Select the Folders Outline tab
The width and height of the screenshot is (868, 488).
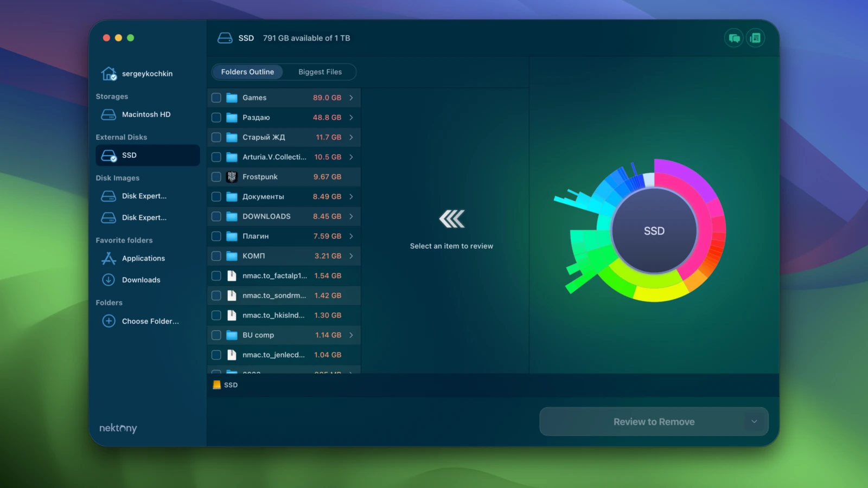(247, 72)
